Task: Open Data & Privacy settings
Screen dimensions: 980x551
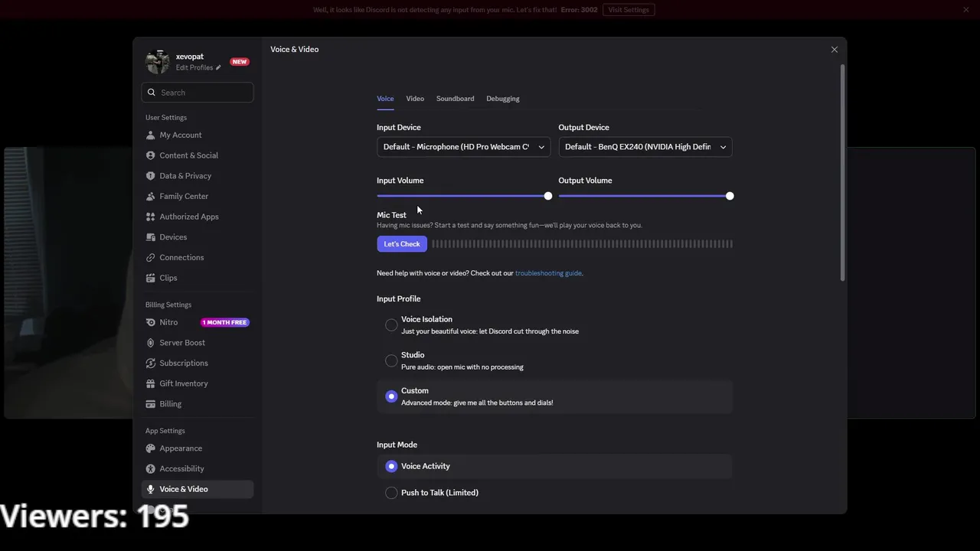Action: coord(198,176)
